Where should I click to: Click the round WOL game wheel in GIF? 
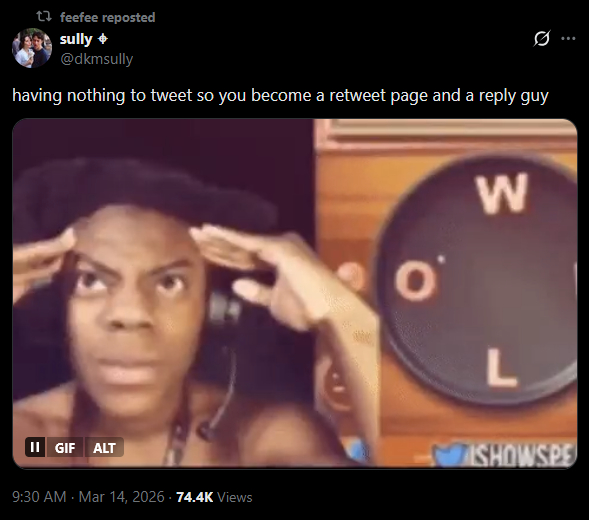[476, 280]
